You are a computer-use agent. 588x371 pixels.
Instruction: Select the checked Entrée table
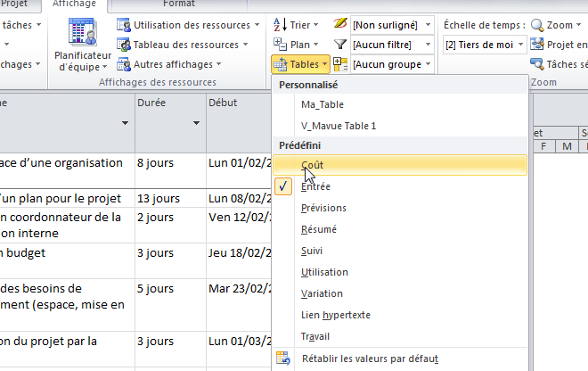pyautogui.click(x=316, y=186)
